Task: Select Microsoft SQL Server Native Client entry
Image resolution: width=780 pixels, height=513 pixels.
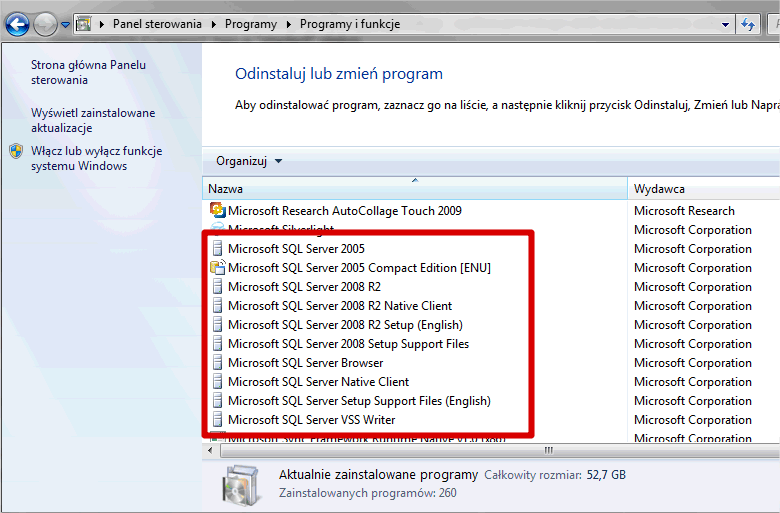Action: 318,382
